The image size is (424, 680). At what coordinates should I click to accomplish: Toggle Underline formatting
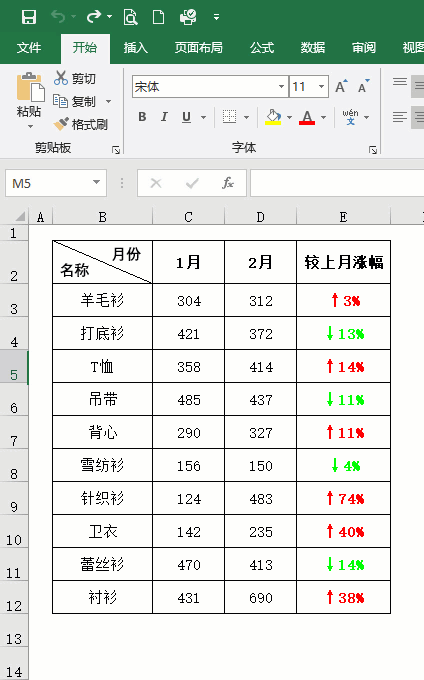tap(186, 117)
